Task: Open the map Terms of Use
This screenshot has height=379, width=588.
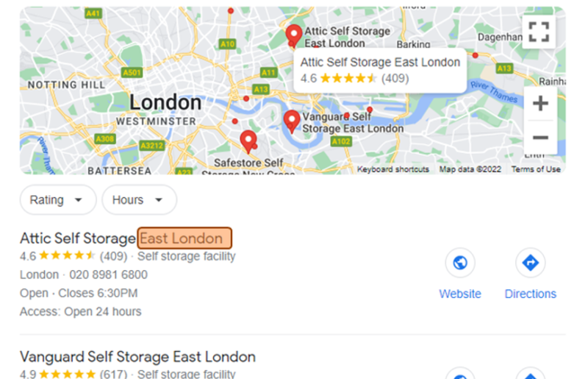Action: (x=536, y=169)
